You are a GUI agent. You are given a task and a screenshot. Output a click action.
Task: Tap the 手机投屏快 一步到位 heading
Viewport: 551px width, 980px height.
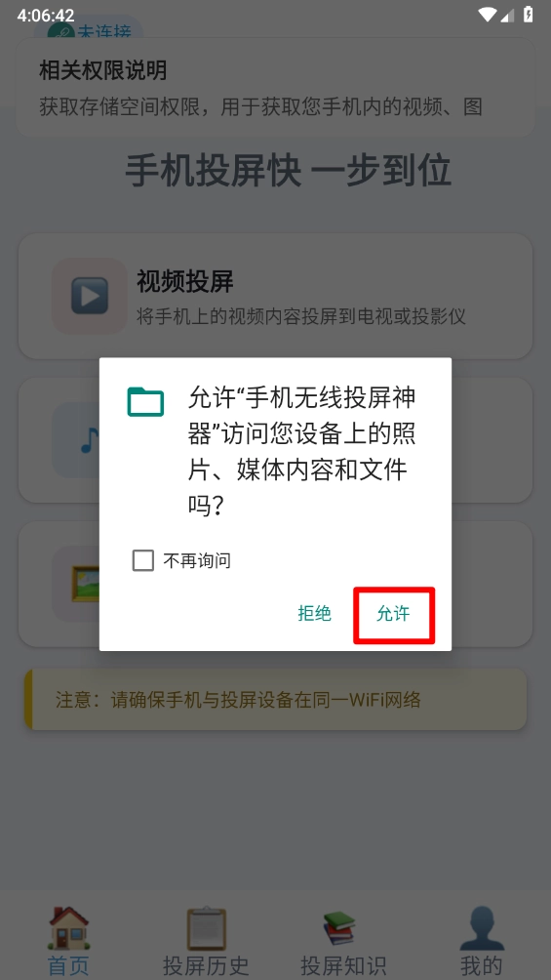coord(288,170)
